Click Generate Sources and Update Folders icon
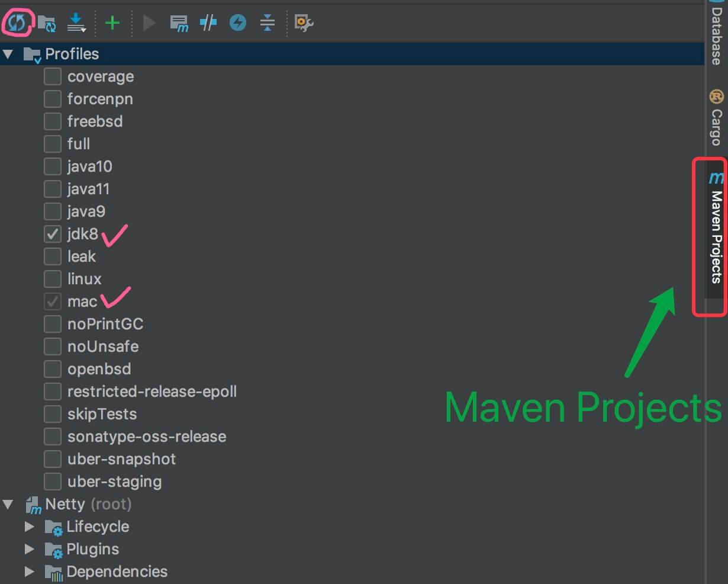This screenshot has width=728, height=584. (47, 23)
